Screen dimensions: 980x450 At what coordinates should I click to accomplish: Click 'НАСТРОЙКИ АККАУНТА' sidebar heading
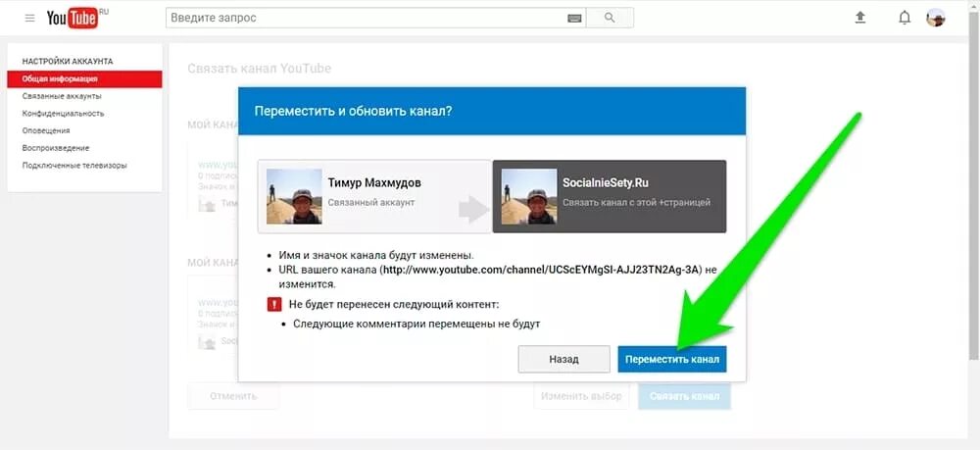68,61
